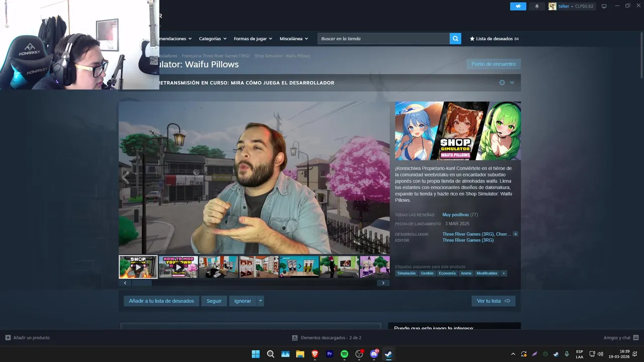Adjust the thumbnail strip scrollbar handle
Viewport: 644px width, 362px height.
pos(141,283)
